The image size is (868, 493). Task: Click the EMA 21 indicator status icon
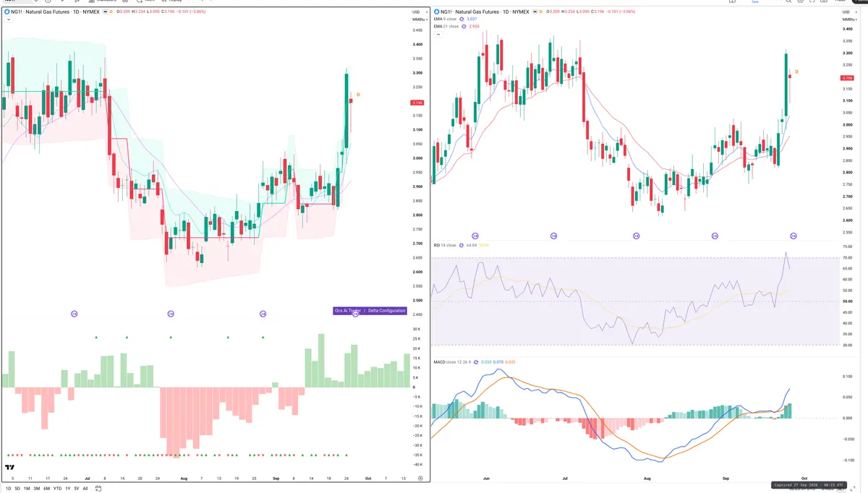pos(464,26)
